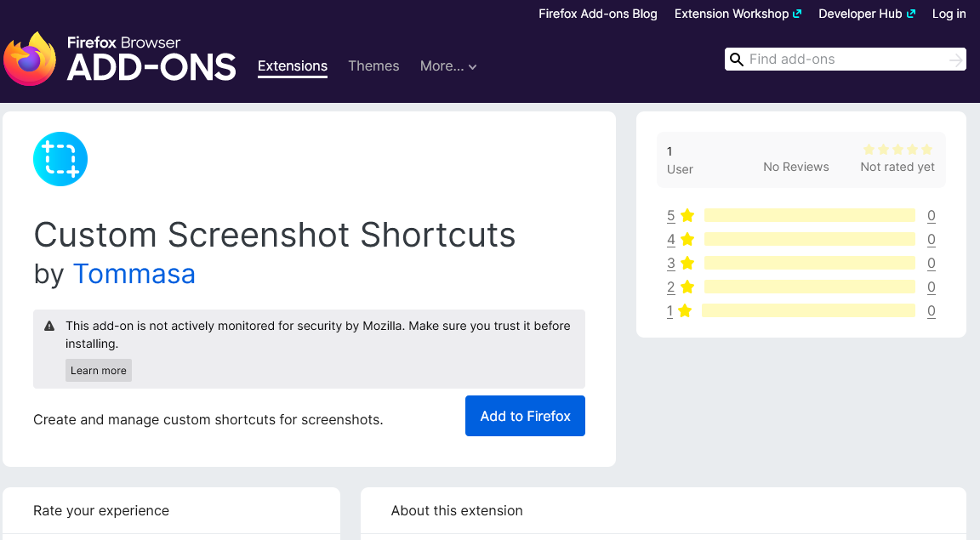Screen dimensions: 980x540
Task: Click the Rate your experience heading
Action: pos(101,510)
